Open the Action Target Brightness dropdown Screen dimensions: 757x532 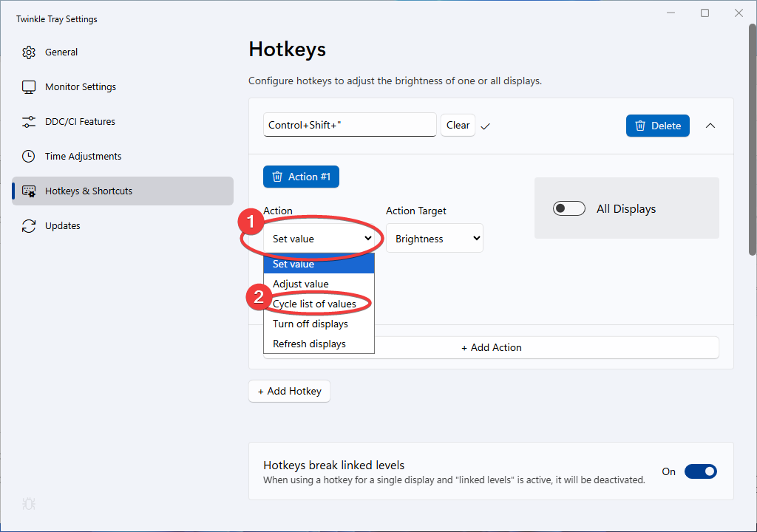click(x=435, y=239)
